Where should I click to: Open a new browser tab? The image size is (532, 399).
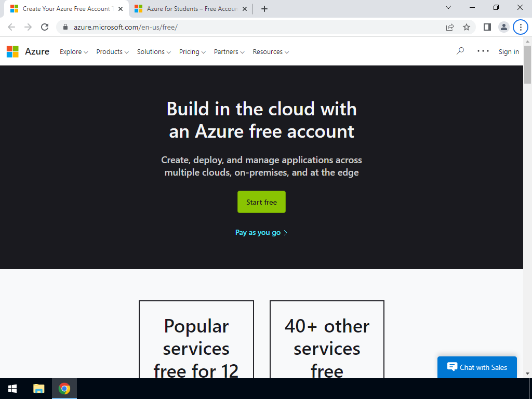coord(264,9)
